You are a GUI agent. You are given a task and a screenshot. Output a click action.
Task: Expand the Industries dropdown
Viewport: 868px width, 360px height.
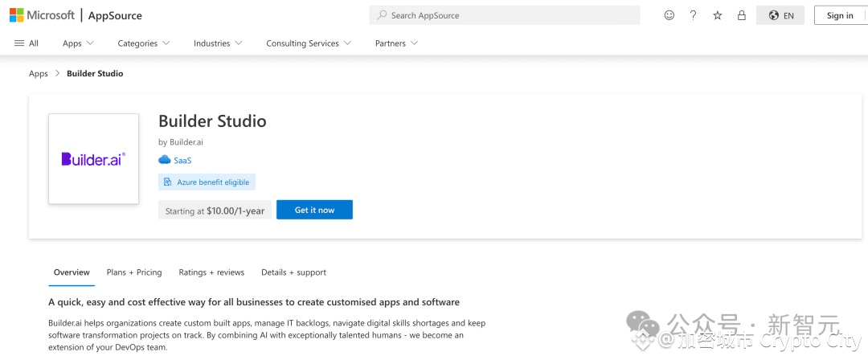point(218,43)
